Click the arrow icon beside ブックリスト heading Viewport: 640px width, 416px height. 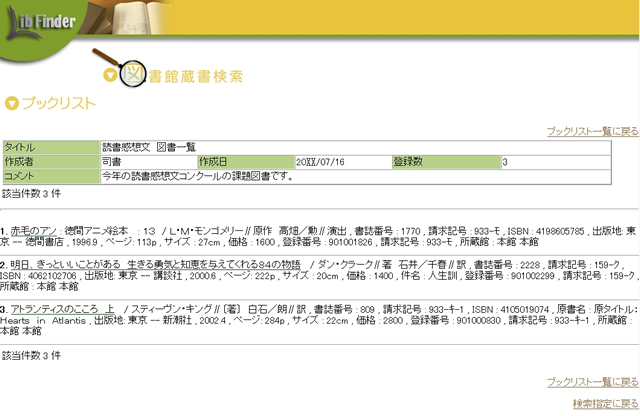pos(12,103)
